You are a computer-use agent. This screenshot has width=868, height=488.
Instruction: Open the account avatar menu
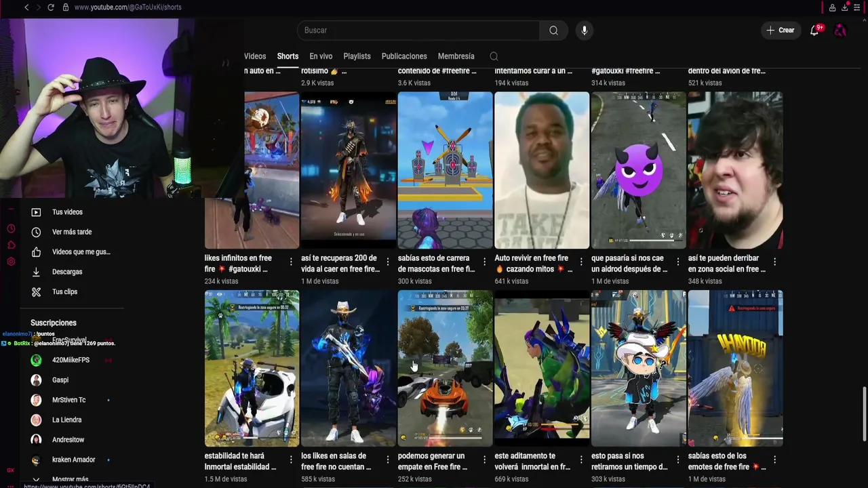coord(840,30)
